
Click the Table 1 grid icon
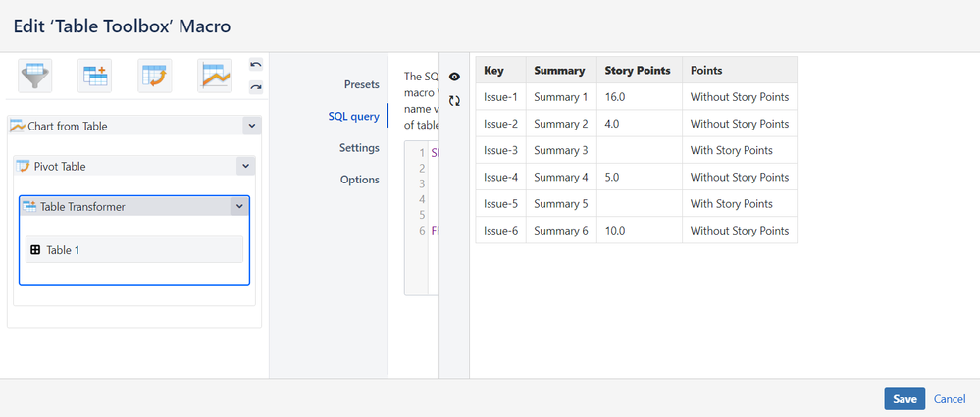[x=35, y=250]
